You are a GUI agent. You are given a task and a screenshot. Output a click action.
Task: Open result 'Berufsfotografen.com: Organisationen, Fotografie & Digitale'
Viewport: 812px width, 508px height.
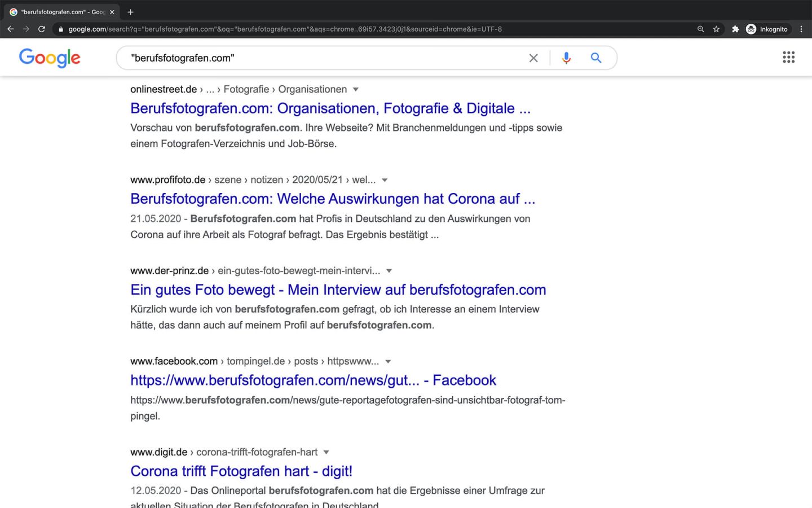[x=330, y=108]
